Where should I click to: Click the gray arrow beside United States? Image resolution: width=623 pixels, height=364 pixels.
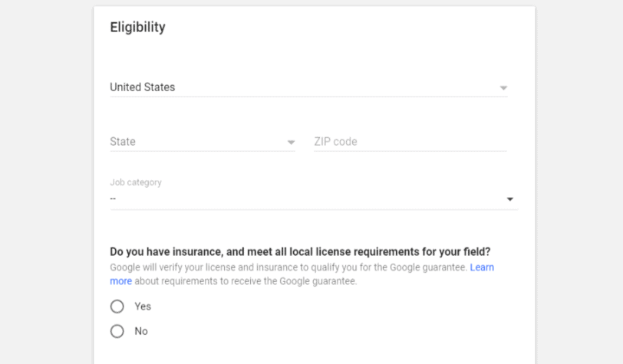[503, 87]
